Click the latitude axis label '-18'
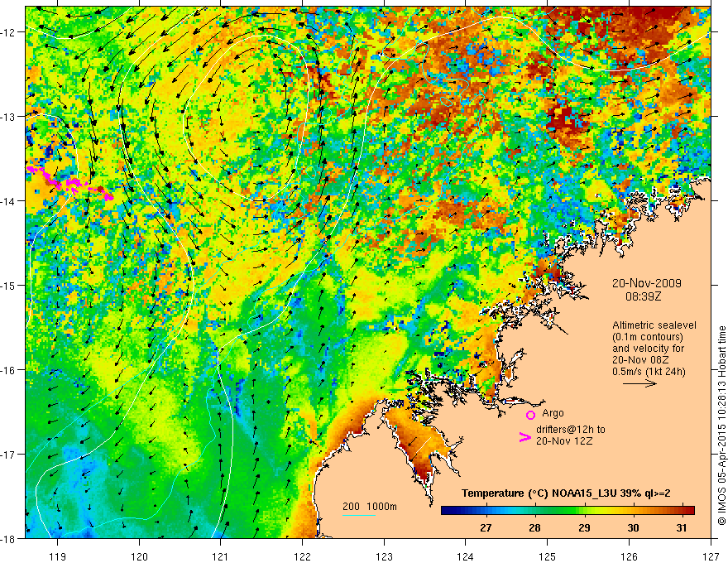The width and height of the screenshot is (728, 563). point(9,538)
